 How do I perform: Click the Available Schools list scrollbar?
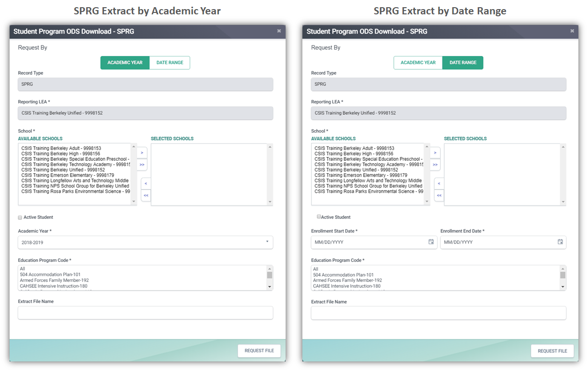click(x=134, y=172)
